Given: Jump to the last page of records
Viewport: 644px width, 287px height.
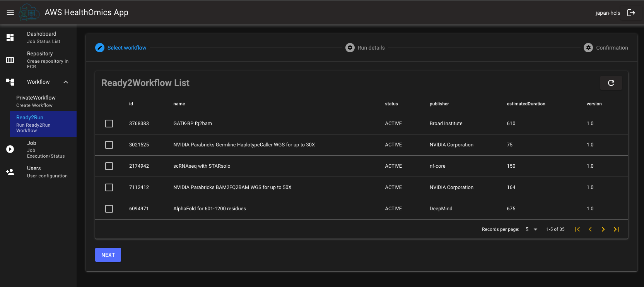Looking at the screenshot, I should (x=616, y=229).
